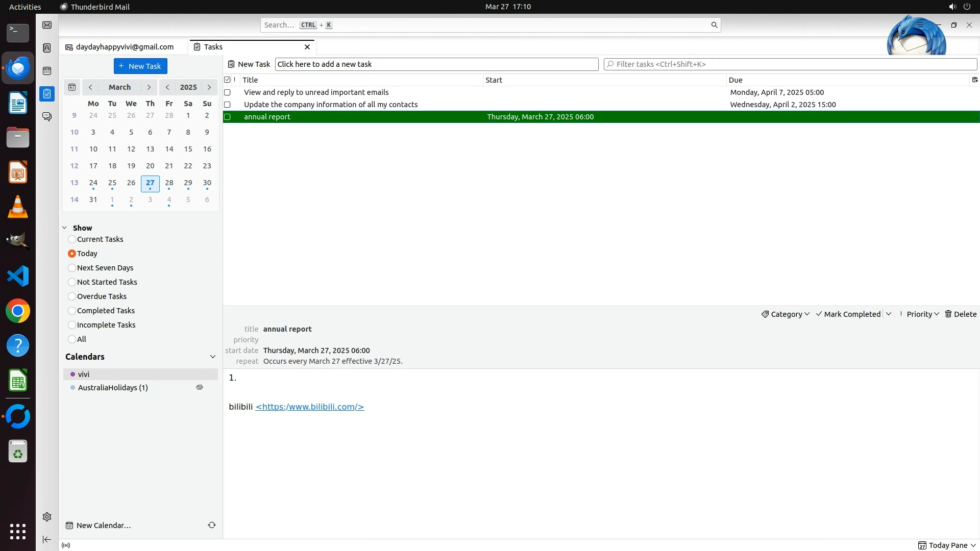Open the Category dropdown
This screenshot has height=551, width=980.
pyautogui.click(x=785, y=314)
